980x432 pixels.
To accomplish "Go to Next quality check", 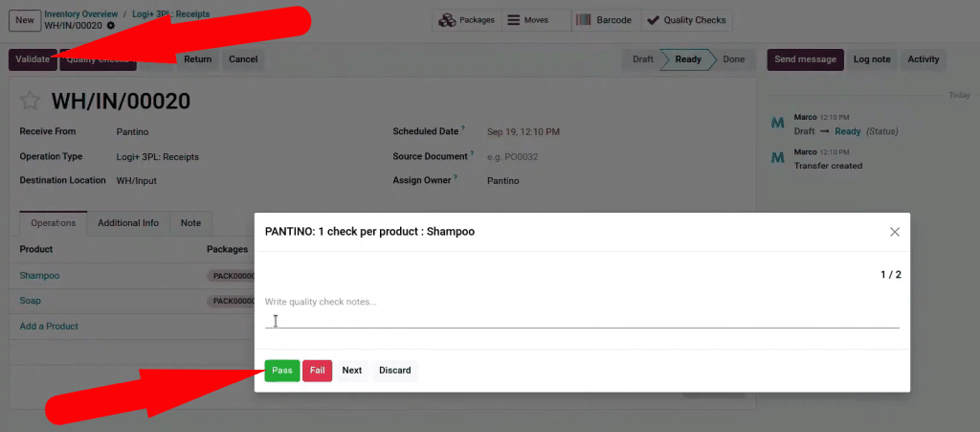I will (352, 370).
